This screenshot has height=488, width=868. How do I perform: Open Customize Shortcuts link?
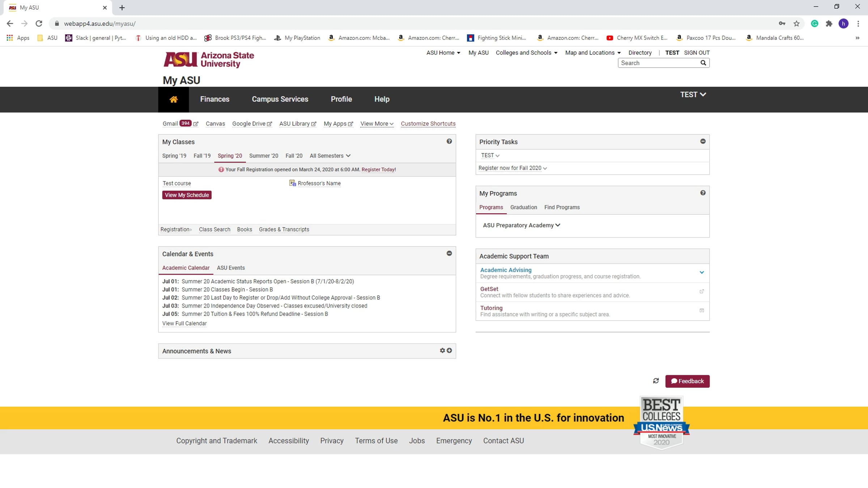pyautogui.click(x=428, y=124)
